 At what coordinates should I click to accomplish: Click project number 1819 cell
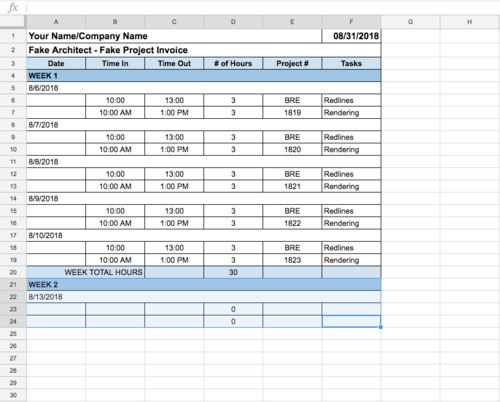click(292, 113)
